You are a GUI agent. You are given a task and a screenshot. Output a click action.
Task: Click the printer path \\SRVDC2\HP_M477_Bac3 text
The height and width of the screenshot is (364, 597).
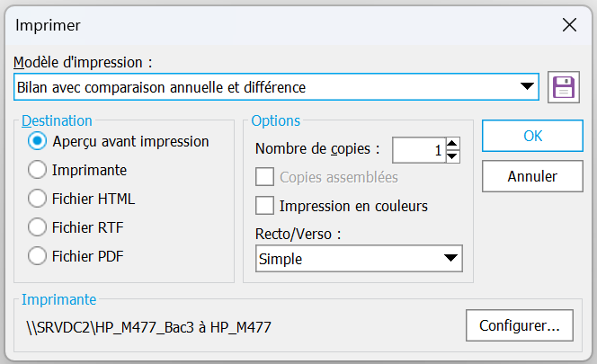(148, 326)
